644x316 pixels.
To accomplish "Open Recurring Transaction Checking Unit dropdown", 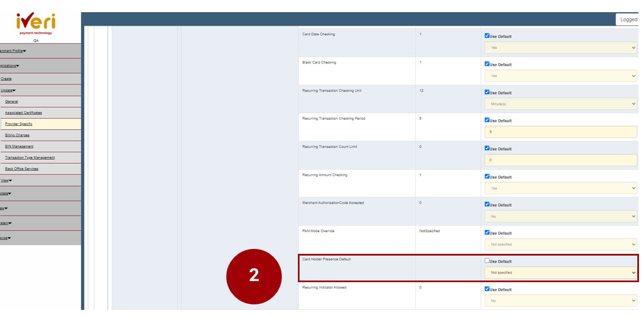I will (560, 104).
